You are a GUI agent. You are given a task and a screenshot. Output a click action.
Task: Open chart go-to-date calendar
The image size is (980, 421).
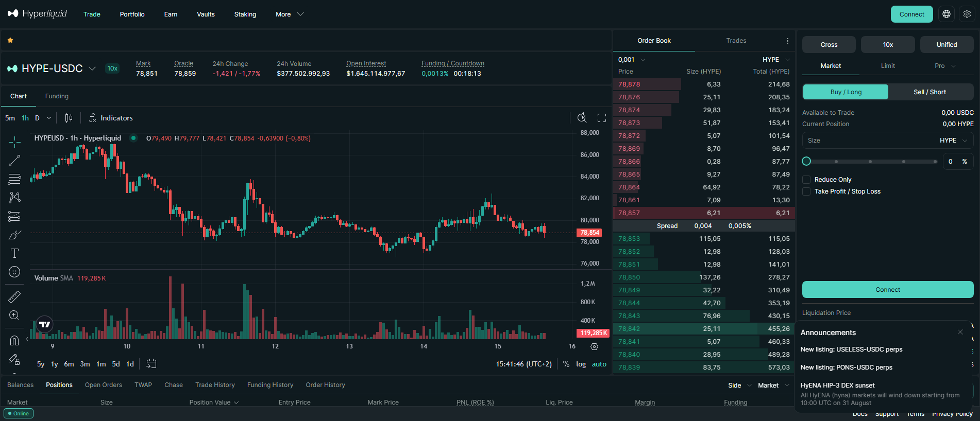click(x=151, y=364)
